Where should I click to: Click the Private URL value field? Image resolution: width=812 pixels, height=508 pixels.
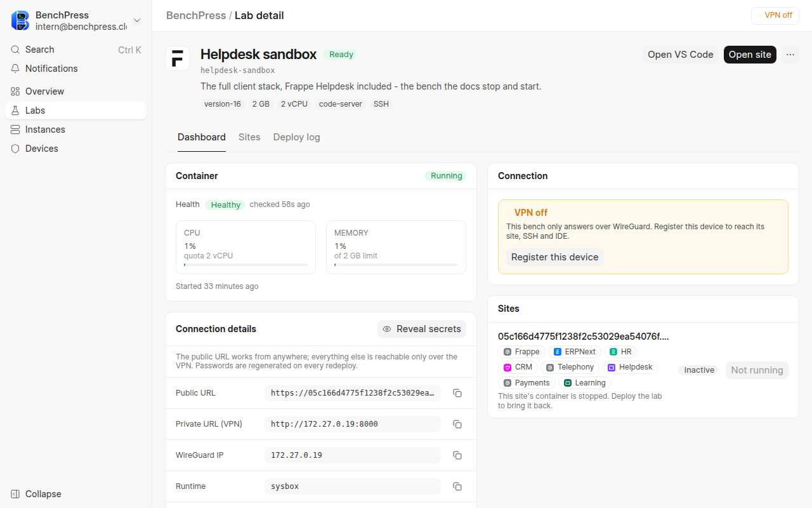[353, 424]
